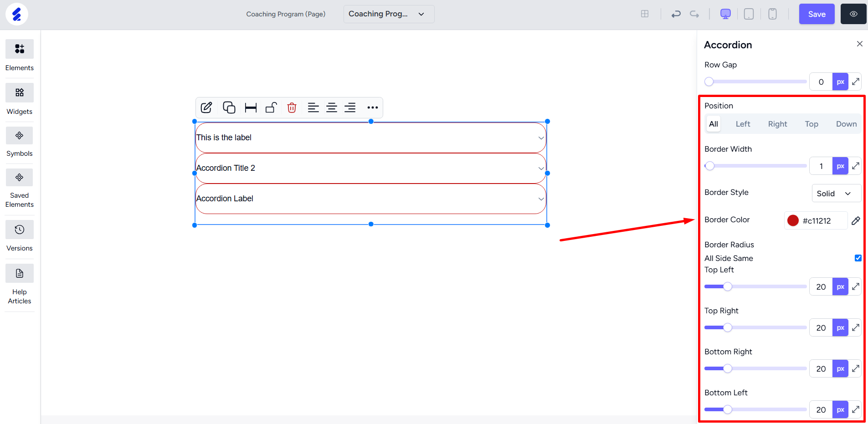
Task: Click the Bottom Left radius slider
Action: point(755,409)
